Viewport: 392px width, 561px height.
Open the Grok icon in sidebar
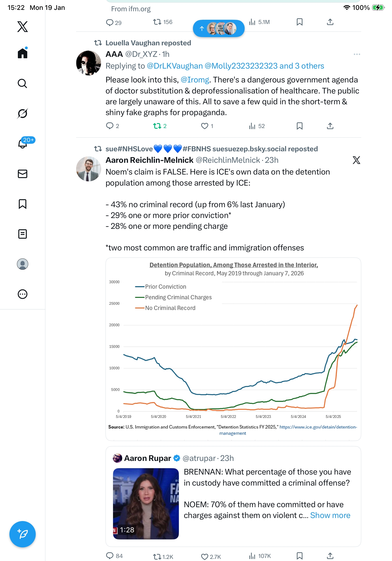[23, 113]
